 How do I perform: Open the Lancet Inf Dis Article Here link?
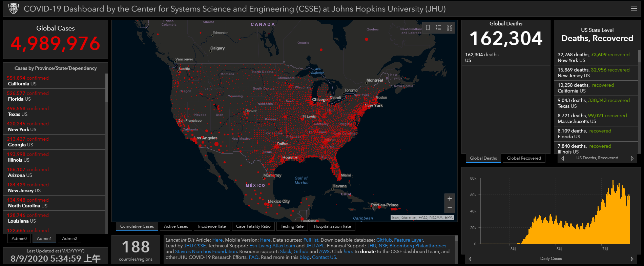217,240
